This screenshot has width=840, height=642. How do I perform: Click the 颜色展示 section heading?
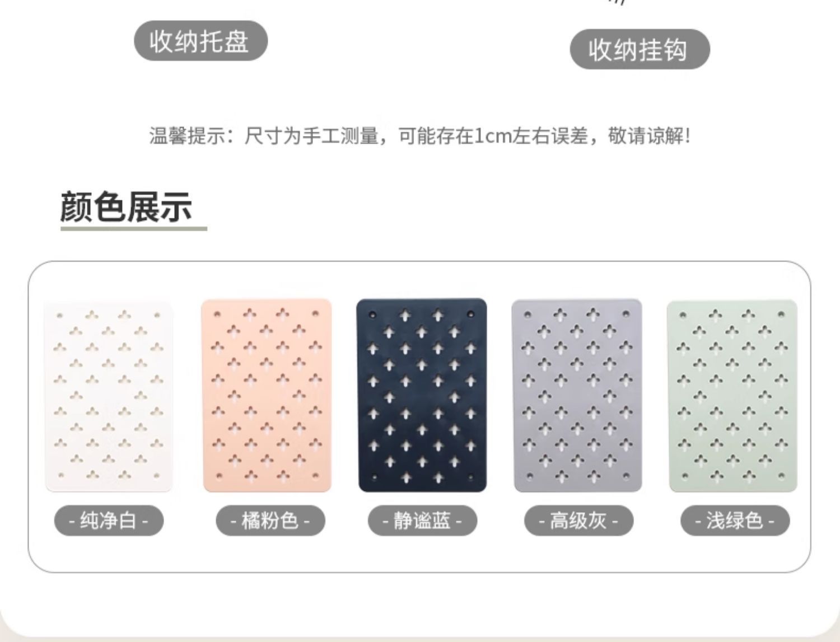point(127,207)
